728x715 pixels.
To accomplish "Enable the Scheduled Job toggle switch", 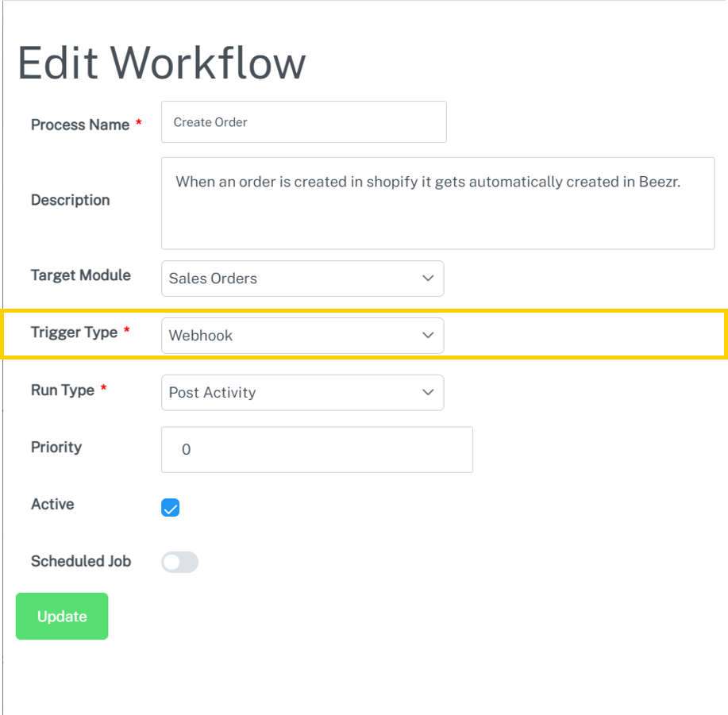I will 179,563.
